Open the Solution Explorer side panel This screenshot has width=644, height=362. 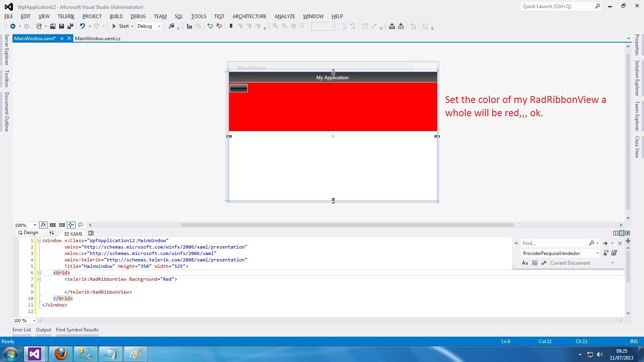click(x=637, y=78)
